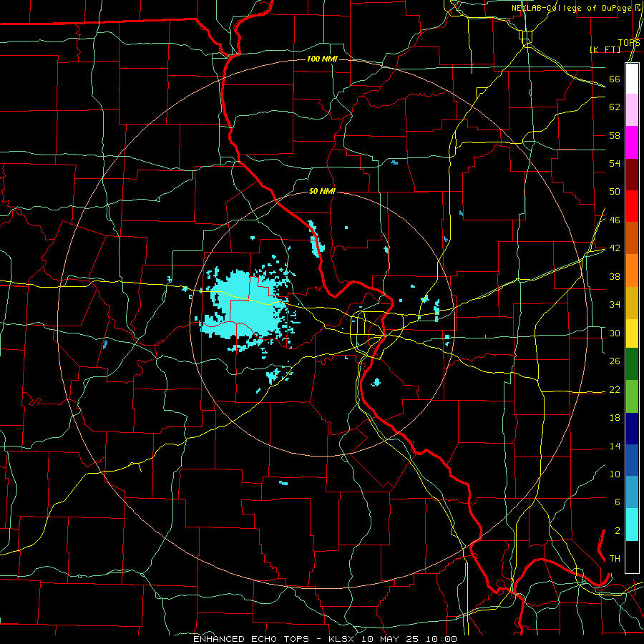Click the 42 legend value
Screen dimensions: 644x644
click(x=615, y=248)
